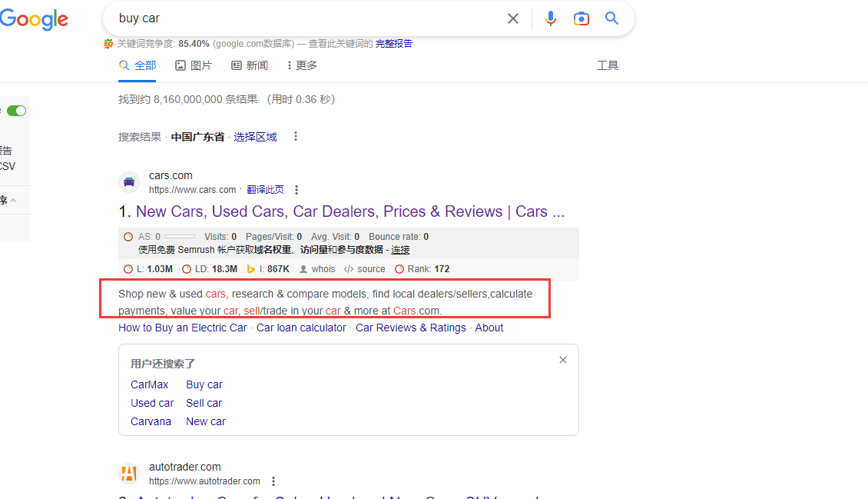Click the whois link
The width and height of the screenshot is (868, 499).
pyautogui.click(x=323, y=269)
